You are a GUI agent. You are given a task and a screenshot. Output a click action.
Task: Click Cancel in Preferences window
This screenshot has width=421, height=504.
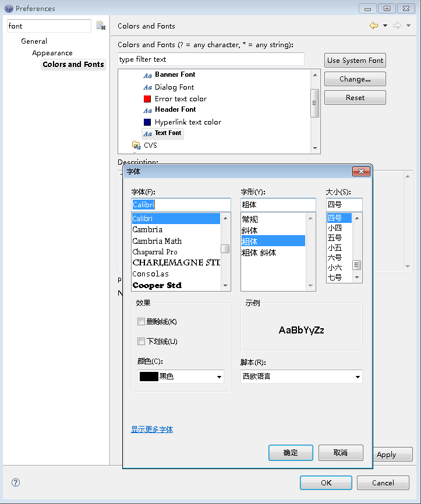coord(383,482)
